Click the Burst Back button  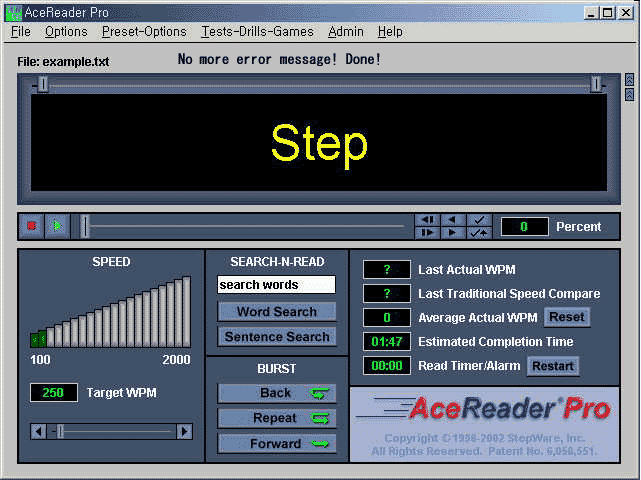pyautogui.click(x=277, y=393)
